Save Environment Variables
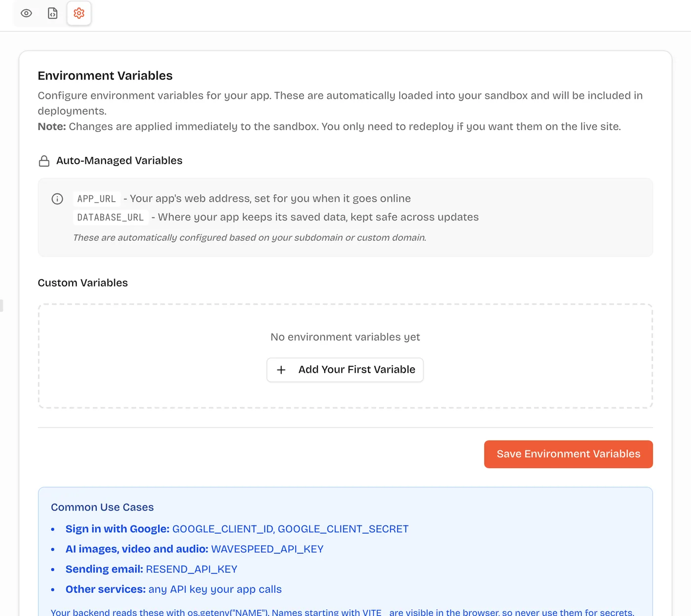Viewport: 691px width, 616px height. [x=569, y=454]
